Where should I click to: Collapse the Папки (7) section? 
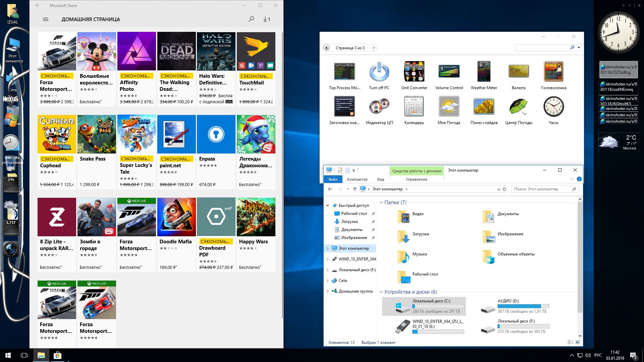coord(381,202)
